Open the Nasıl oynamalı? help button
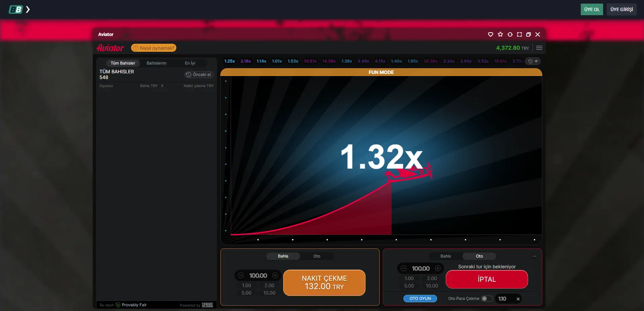This screenshot has height=311, width=644. 154,48
